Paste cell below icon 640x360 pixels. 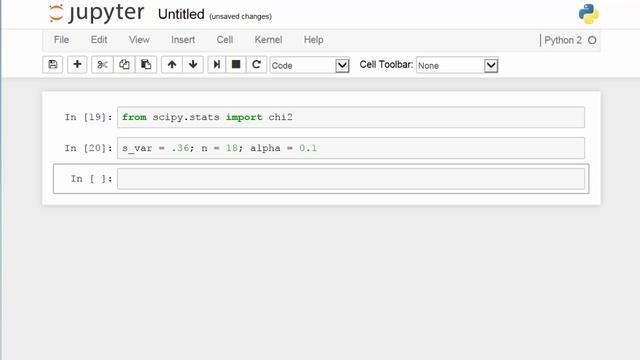pyautogui.click(x=146, y=64)
